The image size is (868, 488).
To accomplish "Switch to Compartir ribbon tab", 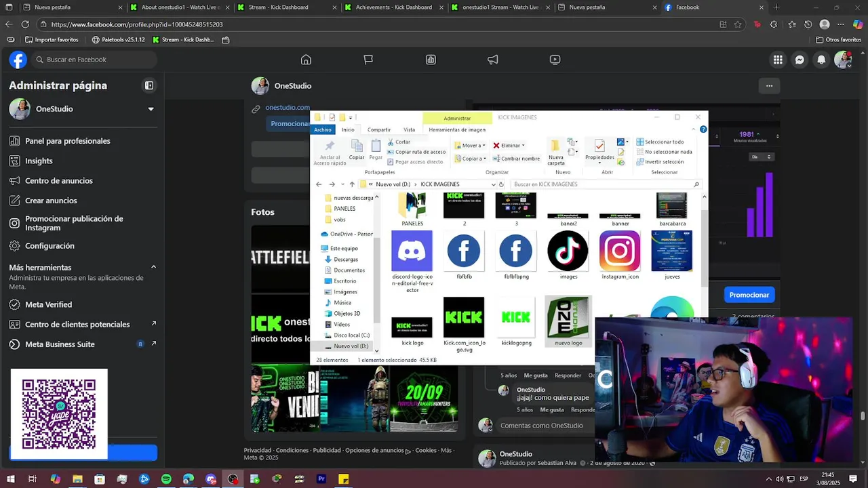I will coord(379,129).
